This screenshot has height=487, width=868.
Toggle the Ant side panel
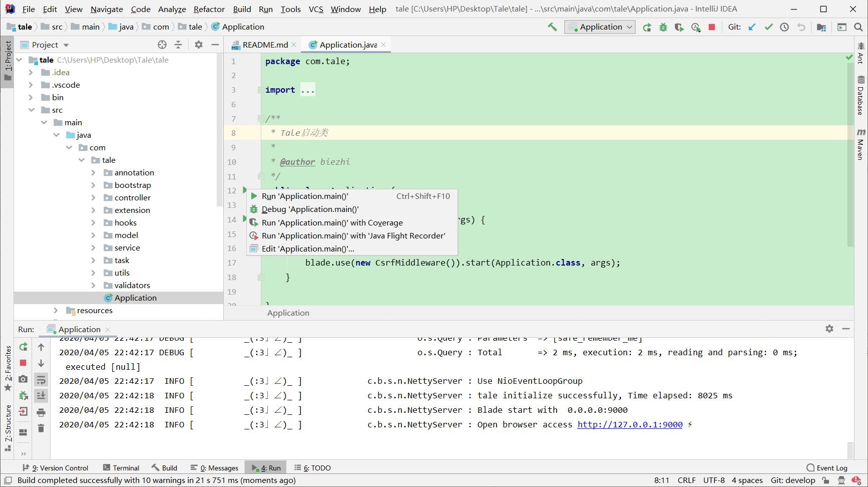click(860, 53)
